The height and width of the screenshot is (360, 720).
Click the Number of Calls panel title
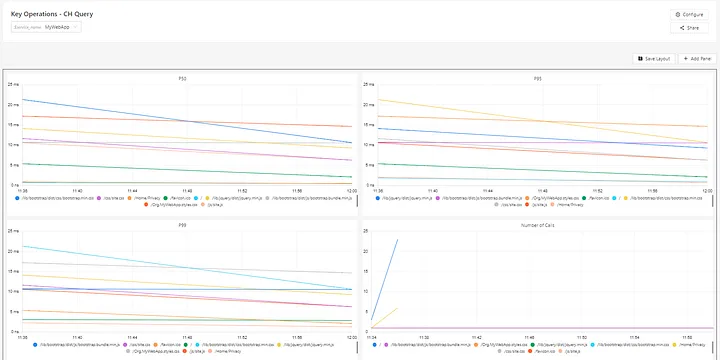(x=537, y=225)
